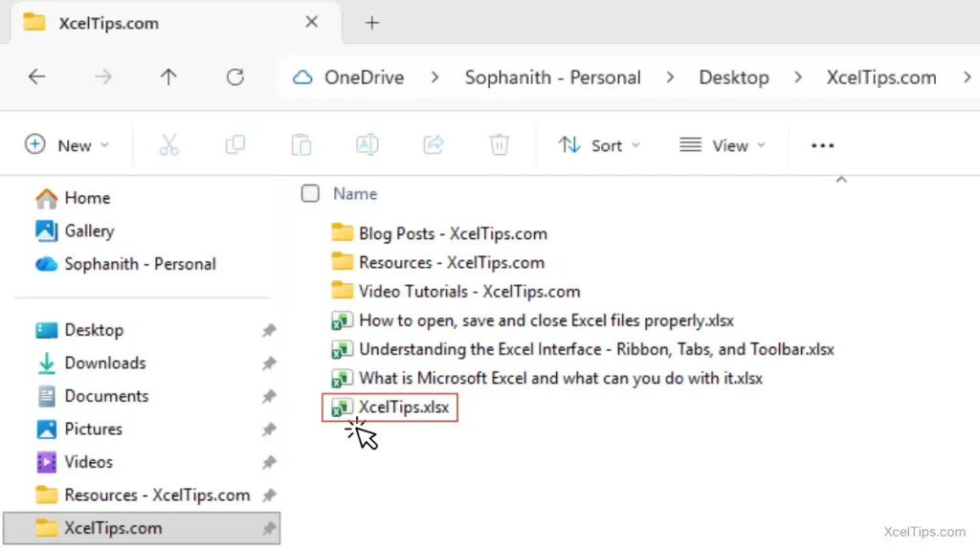Tick the select-all checkbox beside Name
Image resolution: width=980 pixels, height=551 pixels.
pos(310,193)
